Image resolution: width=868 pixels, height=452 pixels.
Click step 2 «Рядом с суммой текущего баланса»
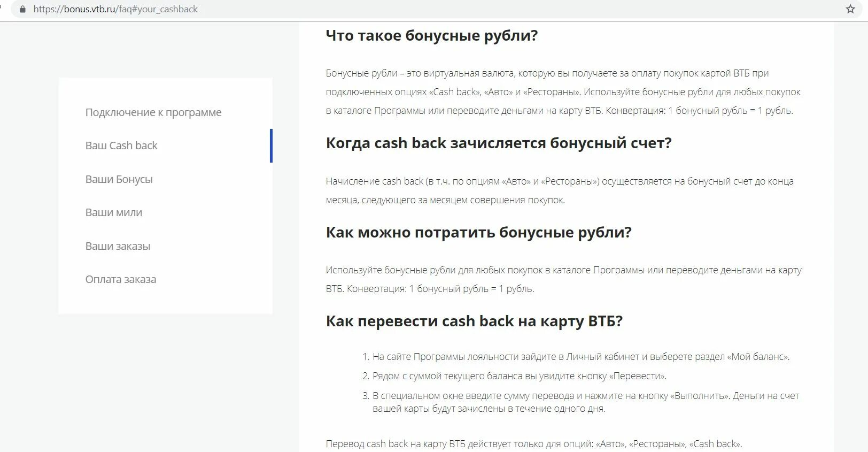(x=520, y=376)
